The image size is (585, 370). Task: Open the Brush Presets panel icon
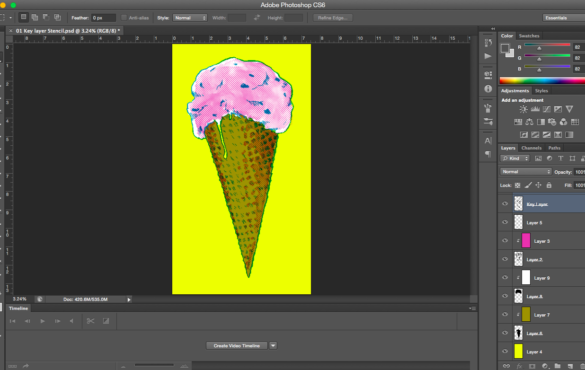(488, 108)
